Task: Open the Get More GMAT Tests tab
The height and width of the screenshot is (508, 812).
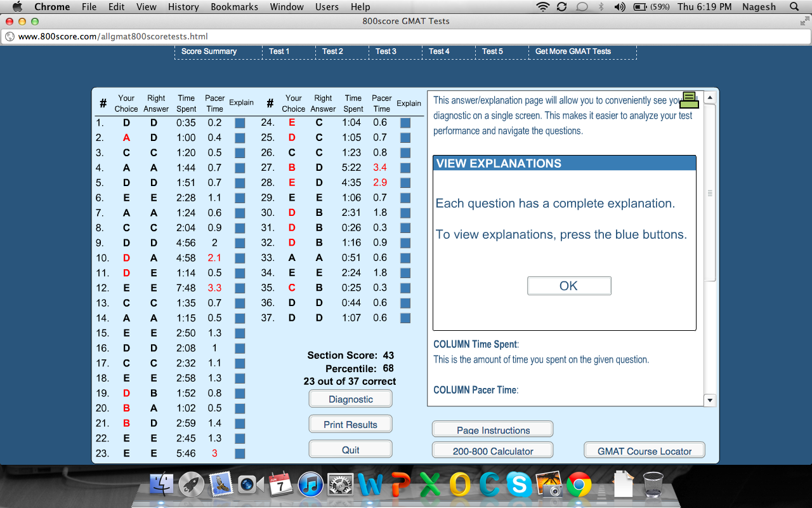Action: click(573, 51)
